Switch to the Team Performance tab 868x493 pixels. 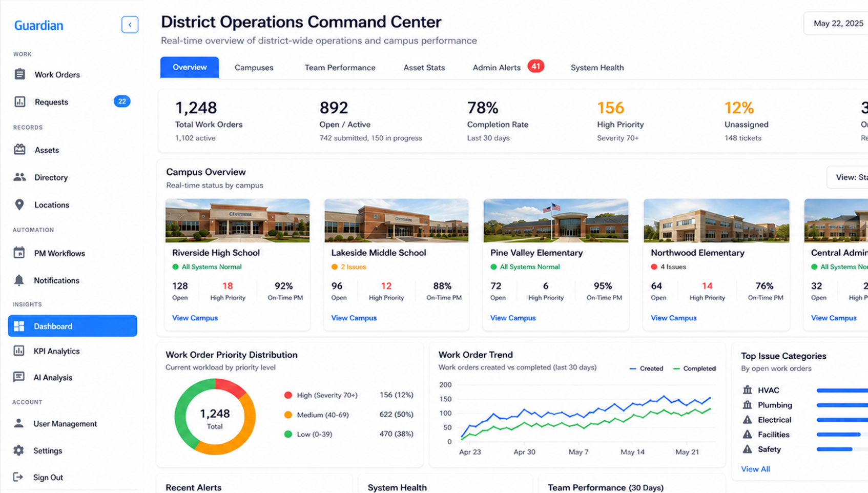[340, 68]
